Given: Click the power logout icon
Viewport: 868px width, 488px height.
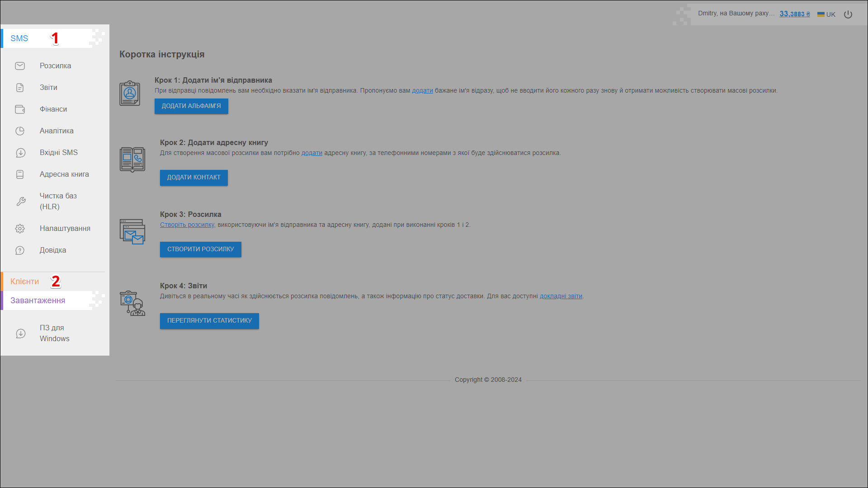Looking at the screenshot, I should pos(848,14).
